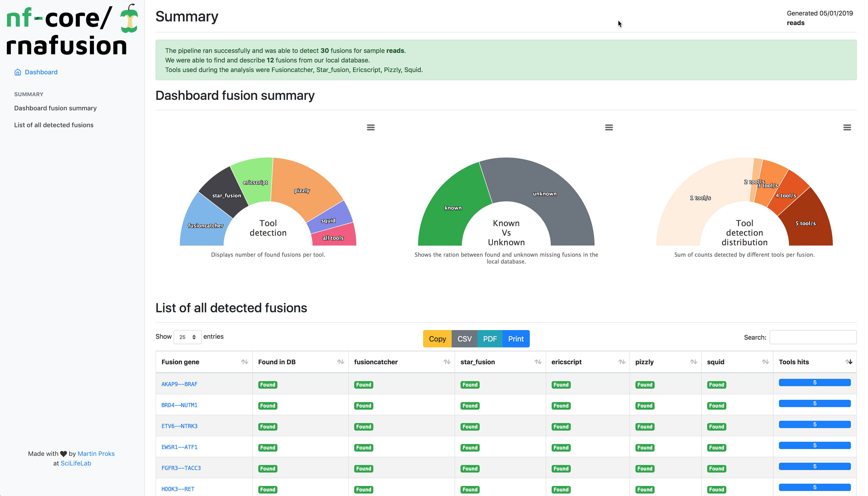Sort the star_fusion column
The height and width of the screenshot is (496, 868).
click(x=538, y=362)
